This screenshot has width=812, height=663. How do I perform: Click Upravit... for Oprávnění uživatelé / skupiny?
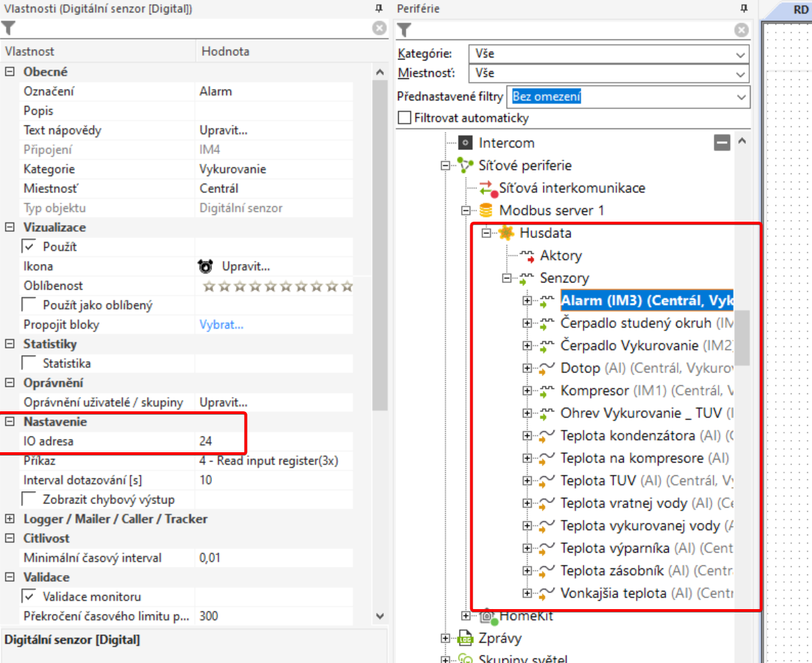pos(224,402)
